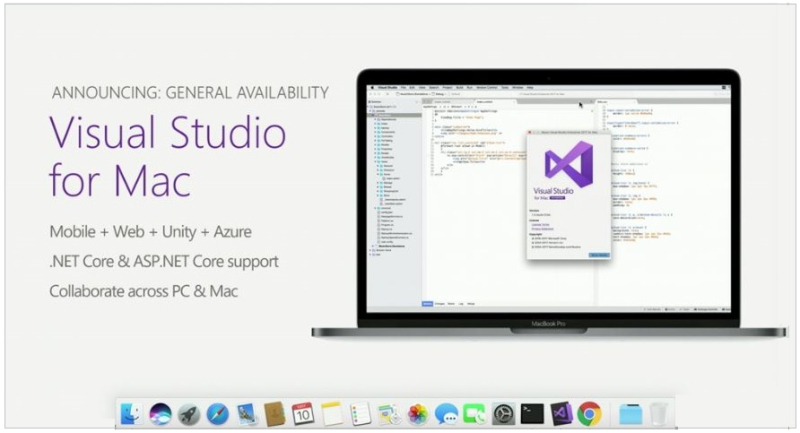This screenshot has width=800, height=433.
Task: Click the purple Visual Studio logo in About dialog
Action: [569, 164]
